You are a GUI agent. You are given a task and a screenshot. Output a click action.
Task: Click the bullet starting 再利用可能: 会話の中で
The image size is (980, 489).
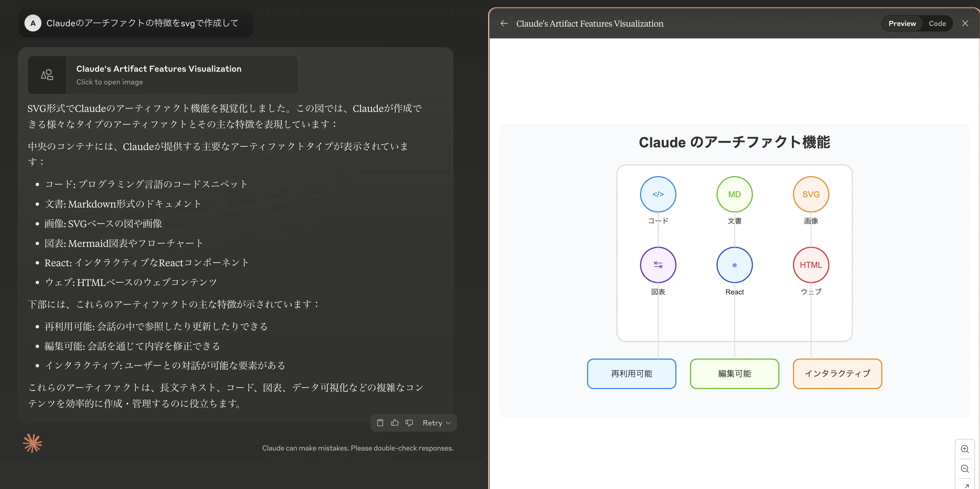[156, 327]
